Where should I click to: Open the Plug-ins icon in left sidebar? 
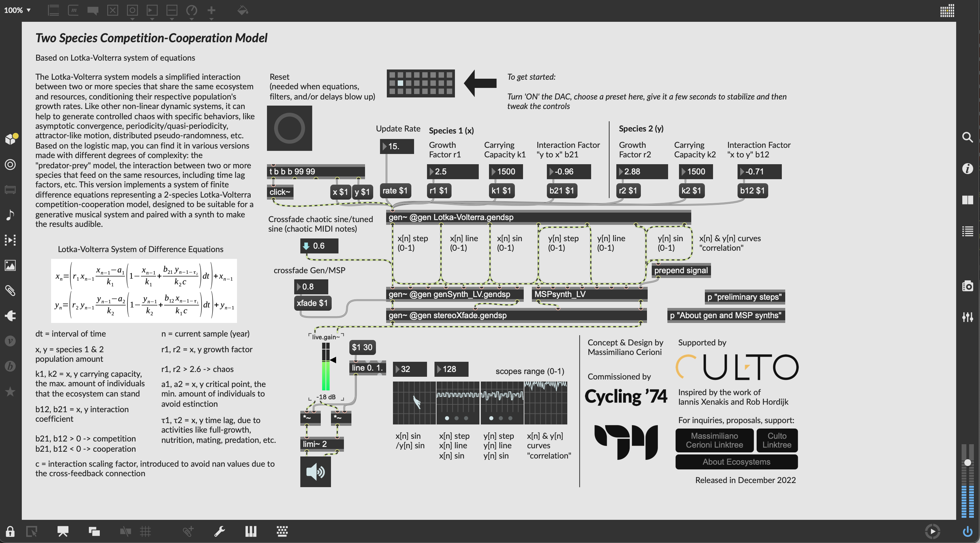10,316
